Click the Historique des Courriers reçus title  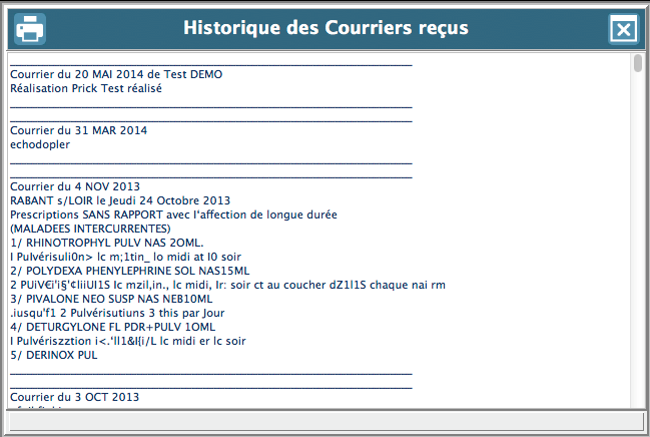pos(325,28)
